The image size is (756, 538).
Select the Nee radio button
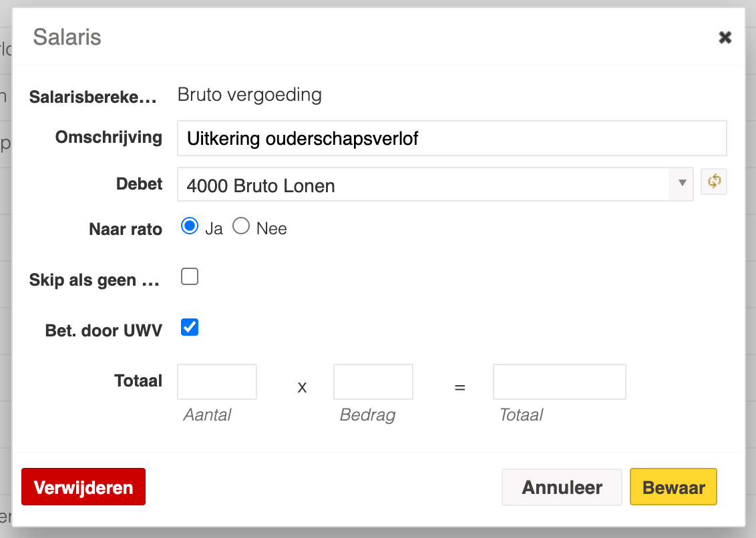click(x=241, y=226)
